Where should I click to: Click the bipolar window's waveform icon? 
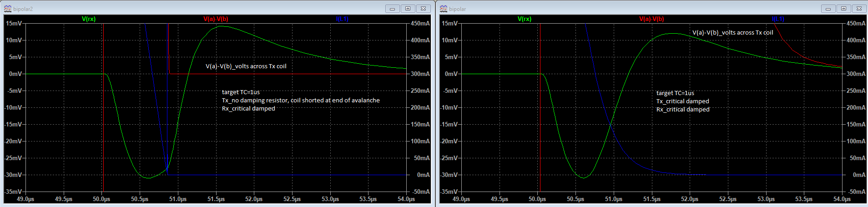pos(444,9)
